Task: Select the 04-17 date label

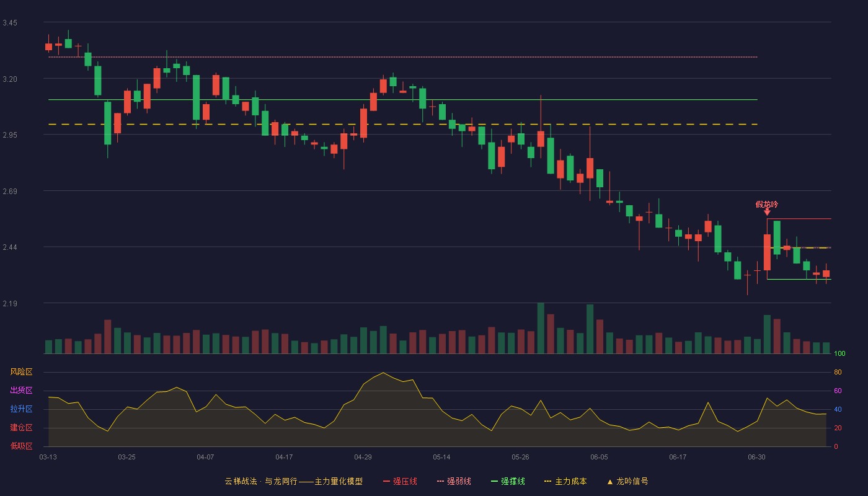Action: click(x=284, y=457)
